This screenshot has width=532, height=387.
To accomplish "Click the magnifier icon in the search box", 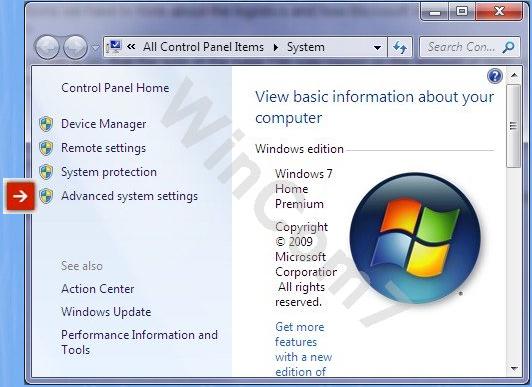I will pos(508,47).
